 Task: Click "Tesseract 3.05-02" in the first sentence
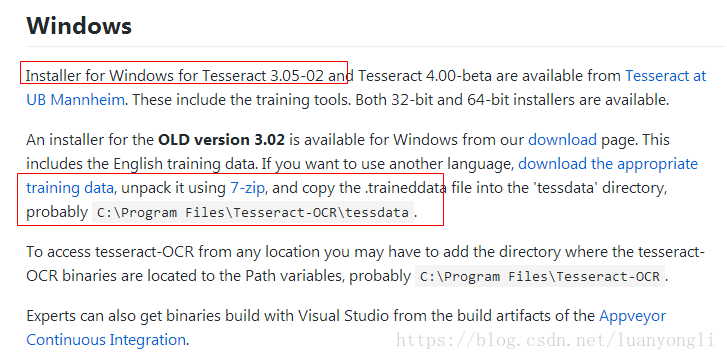point(263,76)
